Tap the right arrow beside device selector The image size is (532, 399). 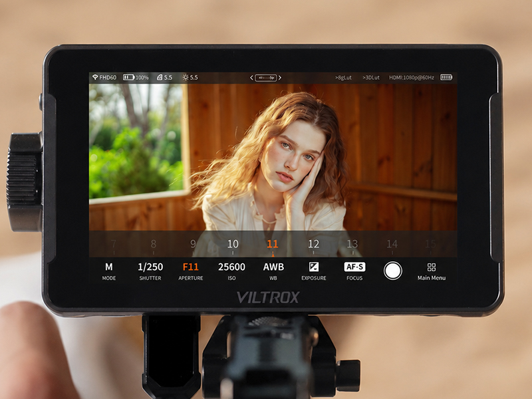click(x=280, y=78)
